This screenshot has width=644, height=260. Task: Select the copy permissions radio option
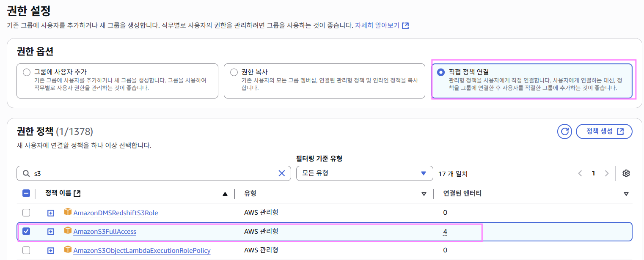(x=234, y=72)
